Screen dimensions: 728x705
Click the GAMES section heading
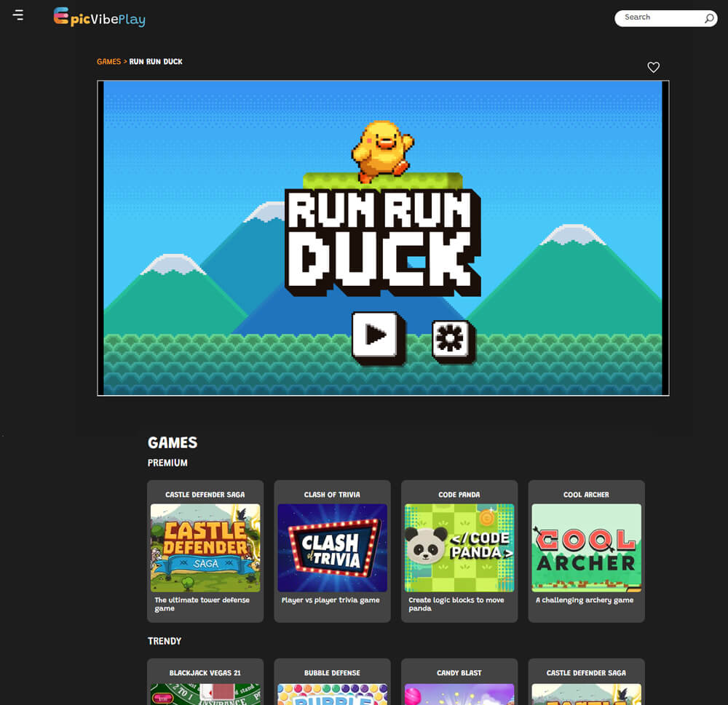173,443
